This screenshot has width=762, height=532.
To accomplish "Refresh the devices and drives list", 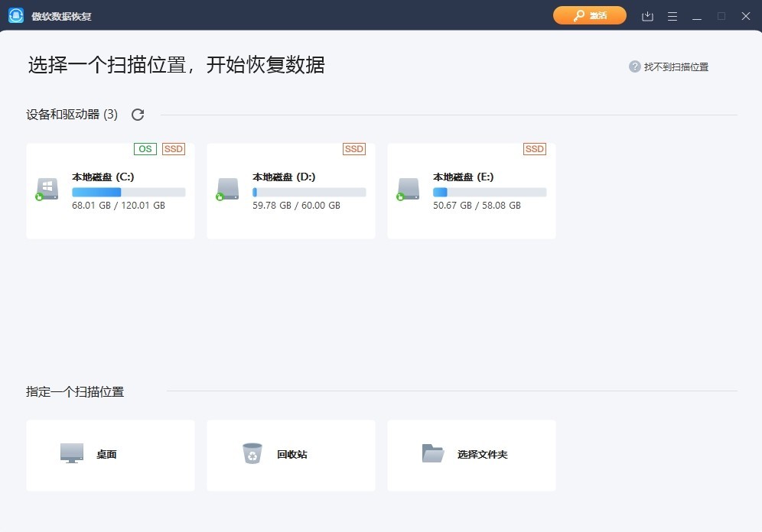I will pyautogui.click(x=138, y=115).
